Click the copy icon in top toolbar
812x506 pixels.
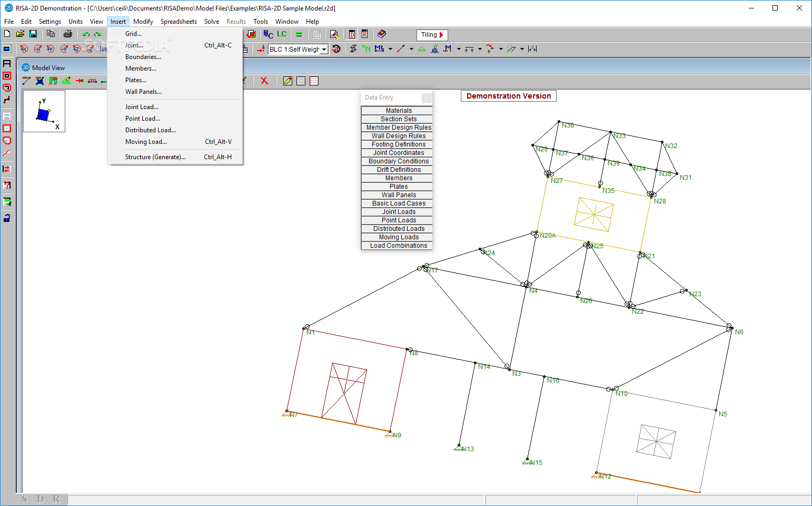tap(51, 34)
